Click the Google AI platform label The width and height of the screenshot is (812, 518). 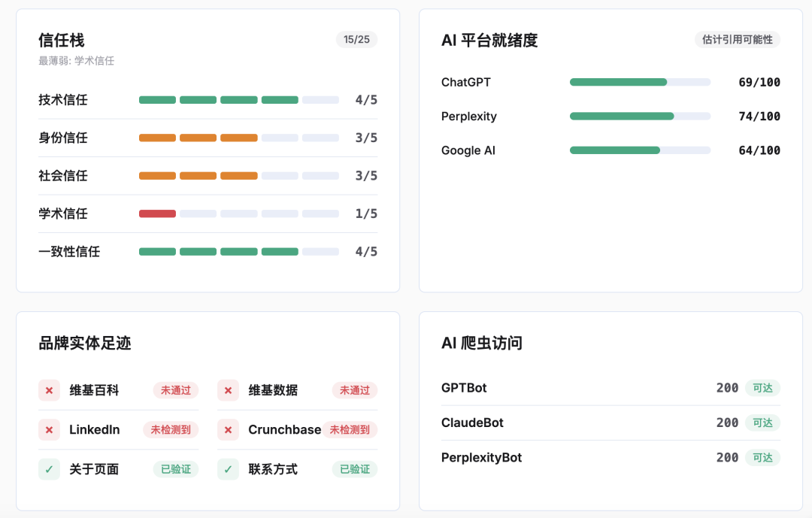468,150
